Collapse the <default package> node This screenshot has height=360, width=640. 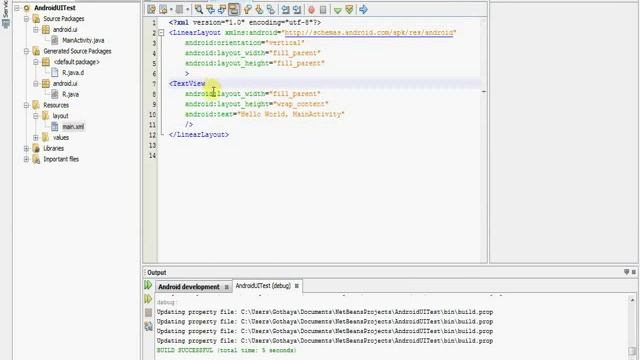point(36,62)
